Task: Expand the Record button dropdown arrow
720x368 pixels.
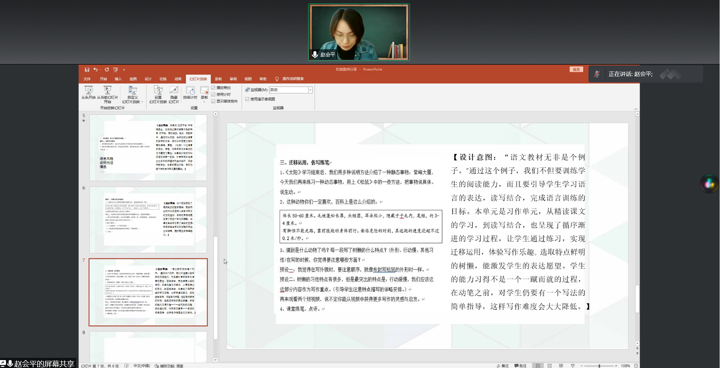Action: pyautogui.click(x=204, y=102)
